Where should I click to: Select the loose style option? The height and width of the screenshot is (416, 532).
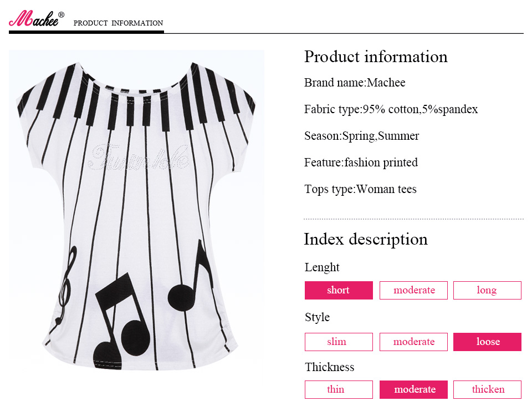487,342
